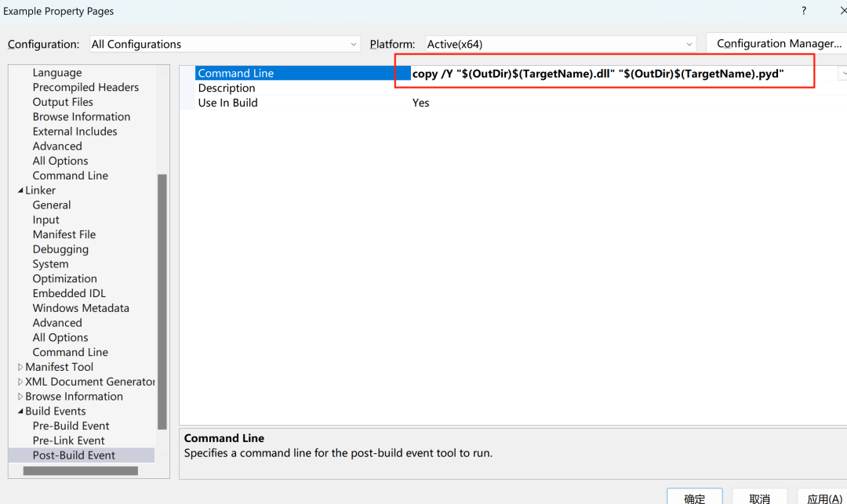
Task: Click the Configuration Manager button
Action: 778,44
